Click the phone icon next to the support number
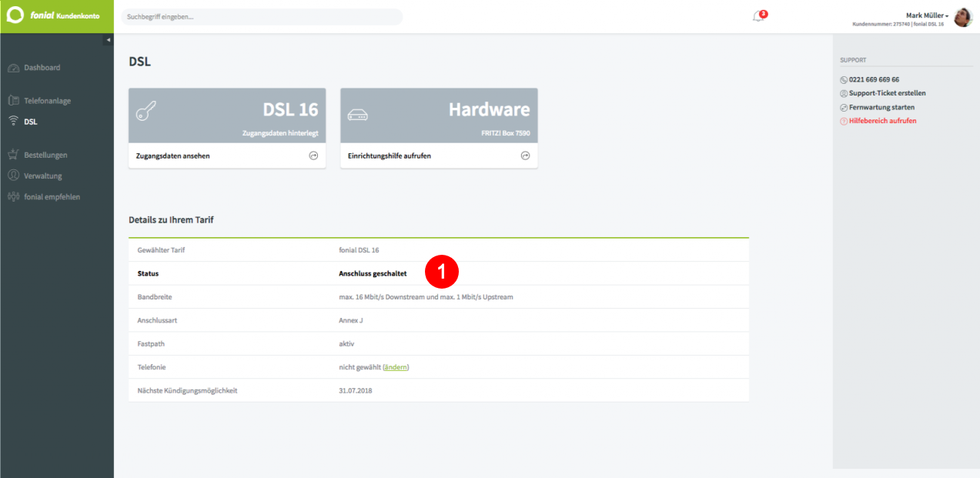The height and width of the screenshot is (478, 980). point(844,79)
